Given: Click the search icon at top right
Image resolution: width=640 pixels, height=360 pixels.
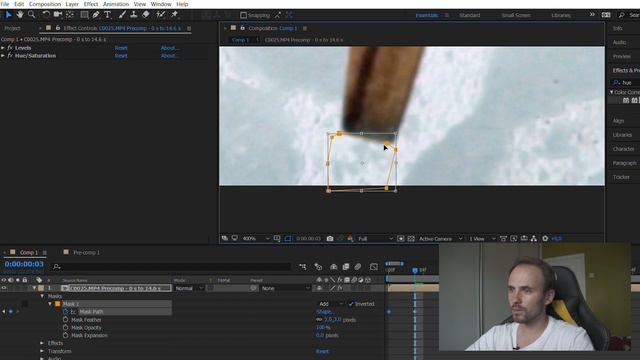Looking at the screenshot, I should pos(622,15).
